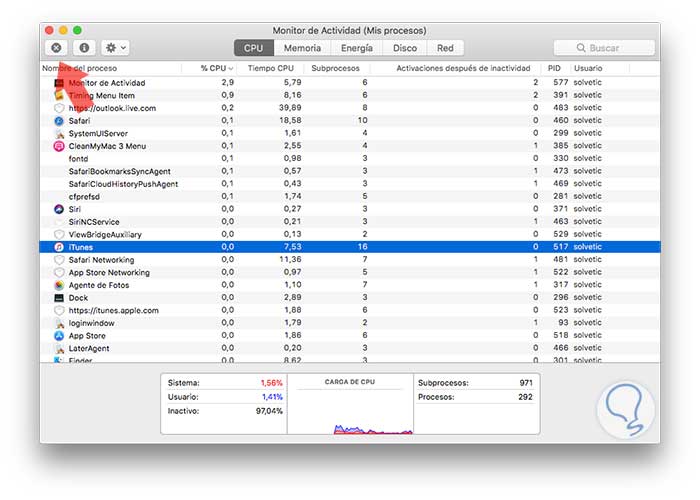The image size is (700, 500).
Task: Click the Inactivo 97,04% value
Action: point(269,411)
